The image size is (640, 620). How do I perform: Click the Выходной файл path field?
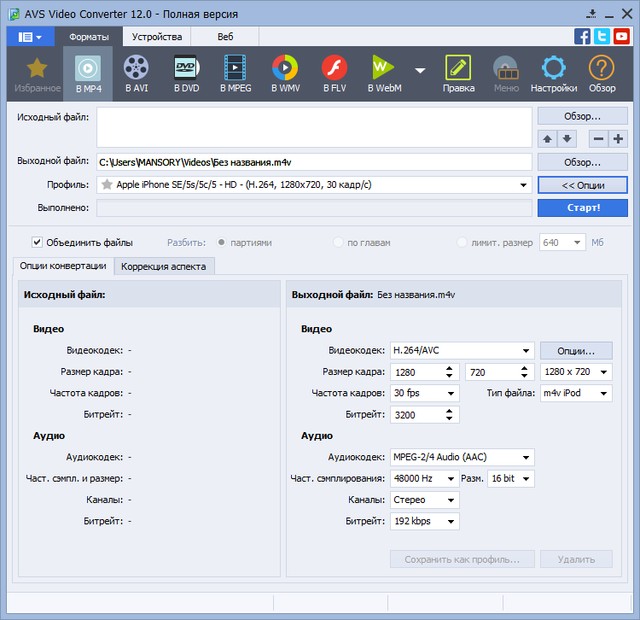[313, 162]
